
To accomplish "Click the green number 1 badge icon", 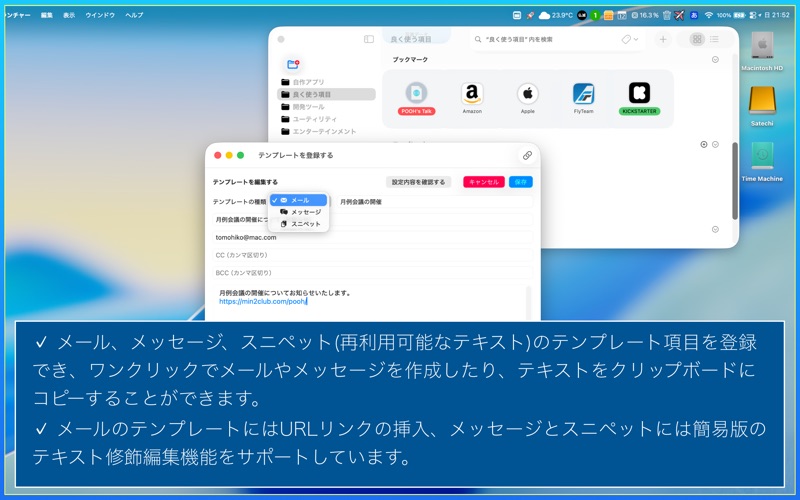I will (x=595, y=15).
